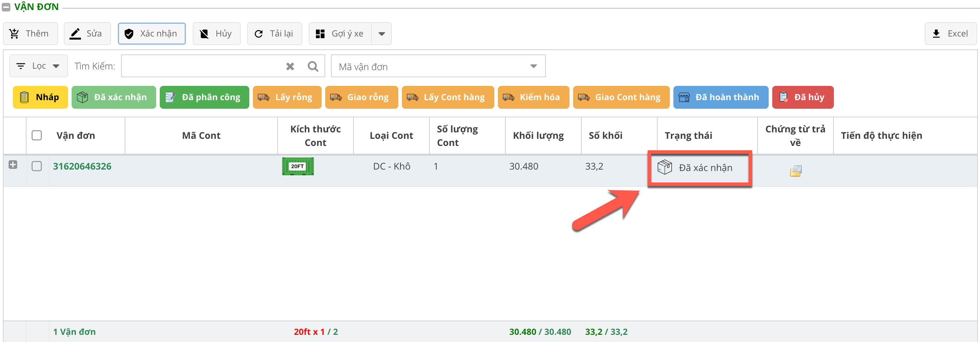Clear the search box with X icon
The height and width of the screenshot is (342, 980).
tap(290, 67)
